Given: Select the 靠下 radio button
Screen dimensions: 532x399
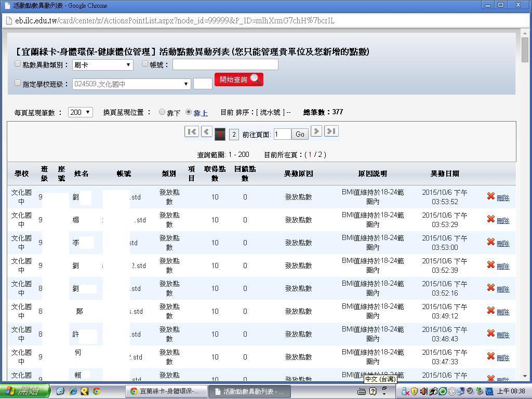Looking at the screenshot, I should [162, 112].
